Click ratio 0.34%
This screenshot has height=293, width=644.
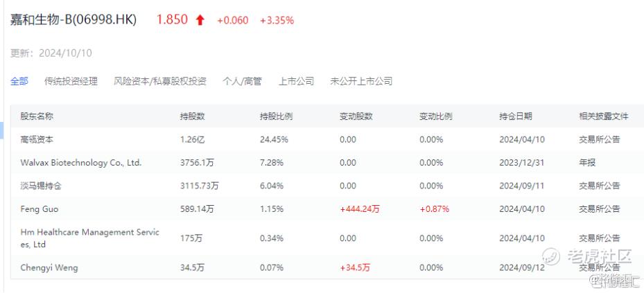point(272,238)
